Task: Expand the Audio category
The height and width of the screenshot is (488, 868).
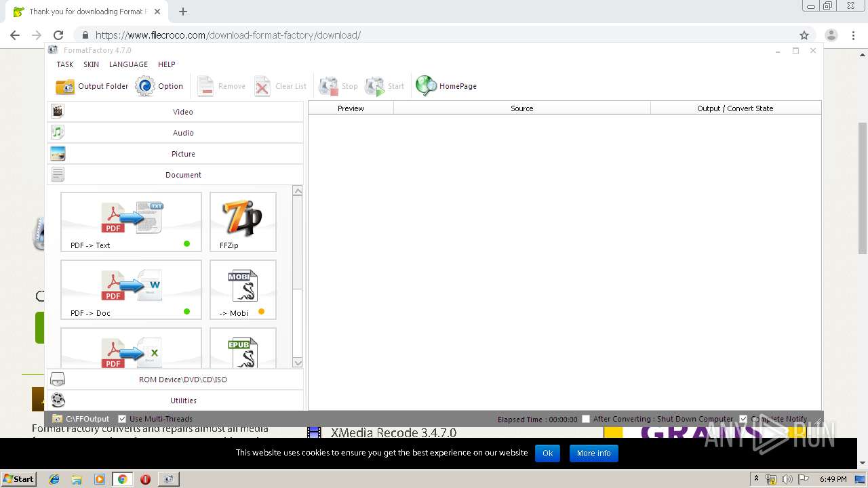Action: click(175, 133)
